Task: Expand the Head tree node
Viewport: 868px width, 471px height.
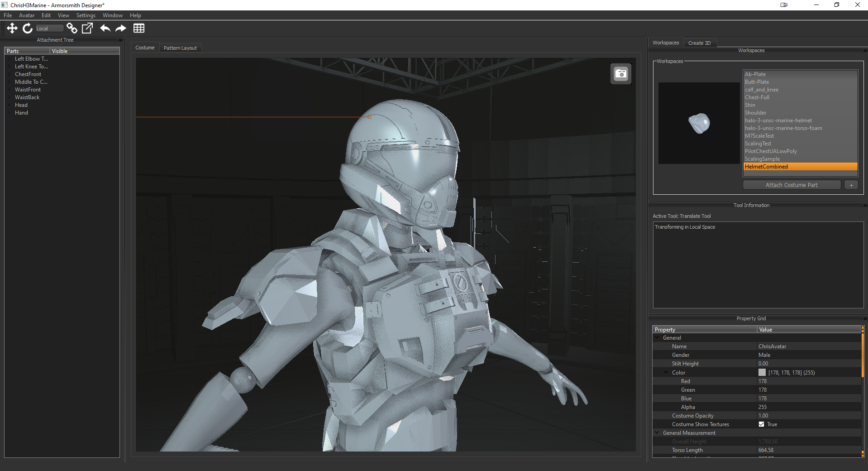Action: click(10, 105)
